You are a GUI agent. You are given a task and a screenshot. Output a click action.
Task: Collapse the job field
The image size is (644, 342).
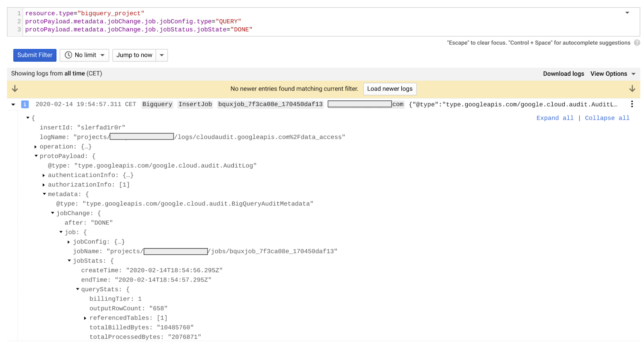[x=61, y=232]
